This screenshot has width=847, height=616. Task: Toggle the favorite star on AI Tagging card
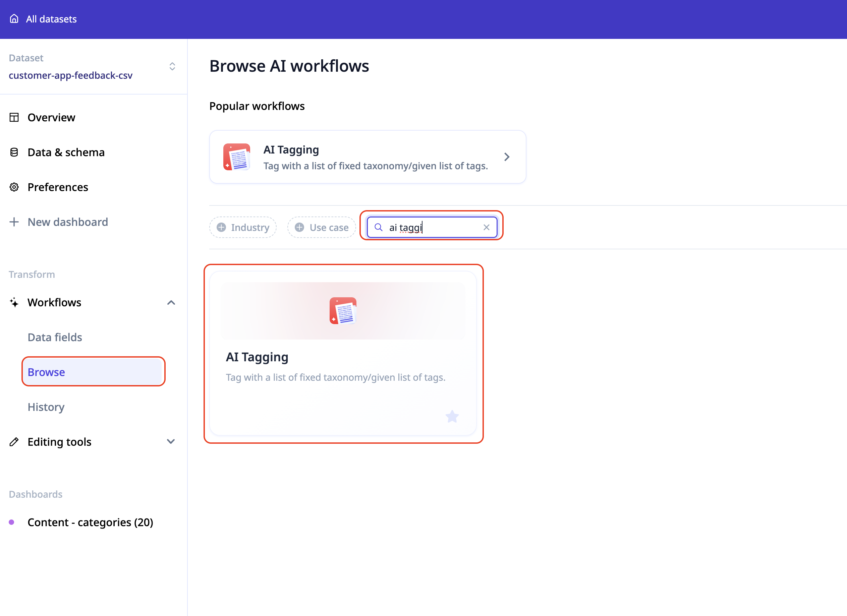point(452,416)
